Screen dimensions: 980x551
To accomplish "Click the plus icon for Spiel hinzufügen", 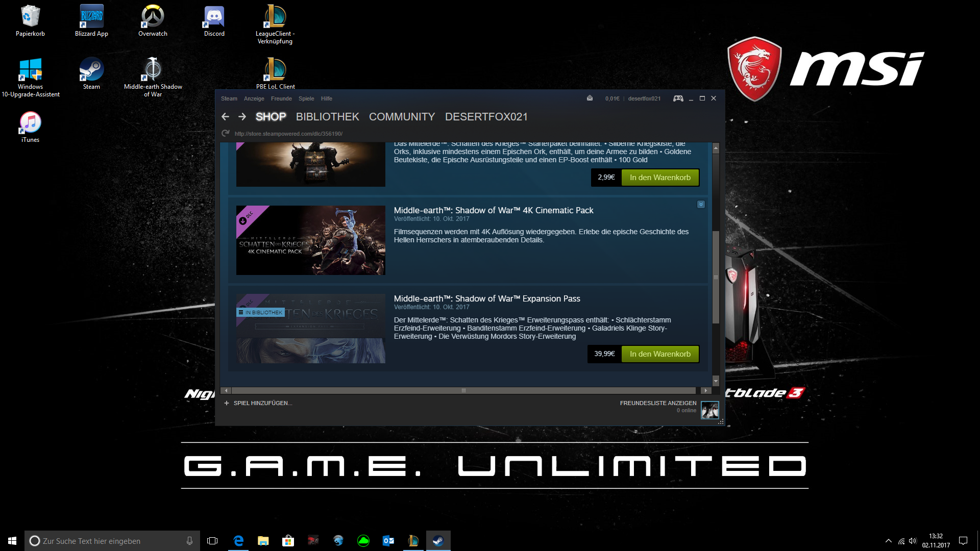I will tap(227, 403).
